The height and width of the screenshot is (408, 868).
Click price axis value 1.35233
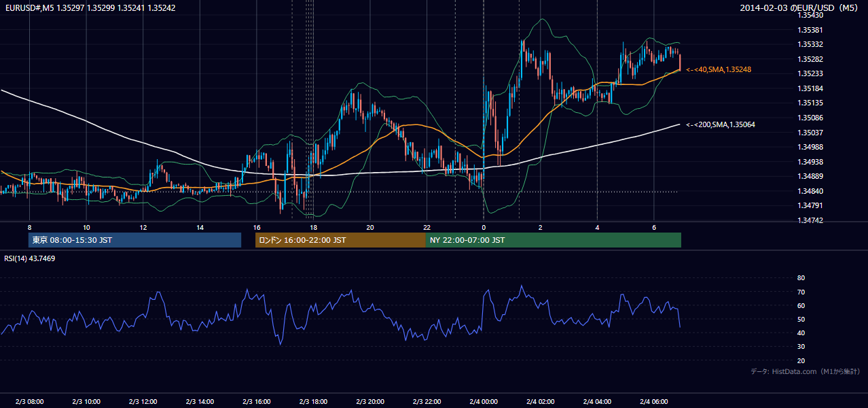[x=810, y=73]
